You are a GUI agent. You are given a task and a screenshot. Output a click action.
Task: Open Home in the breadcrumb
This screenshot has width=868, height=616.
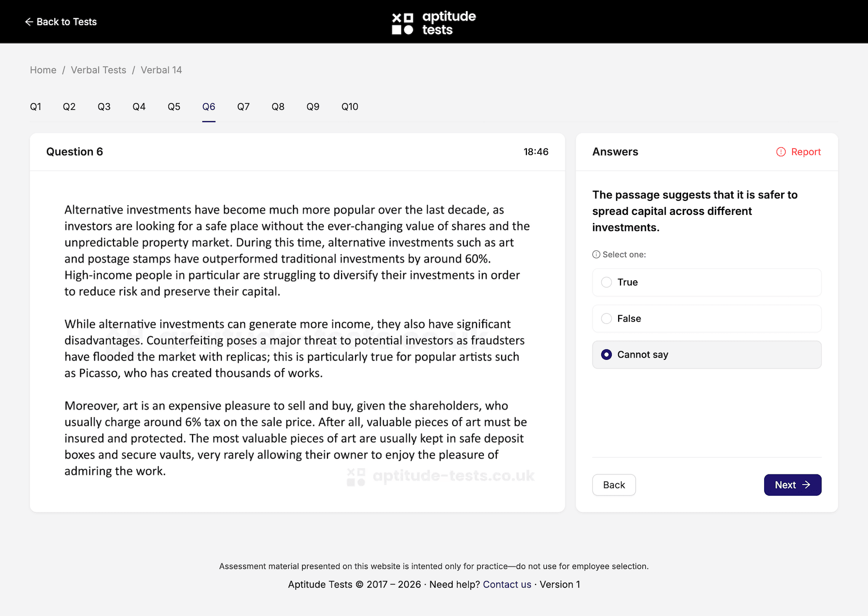pos(43,70)
